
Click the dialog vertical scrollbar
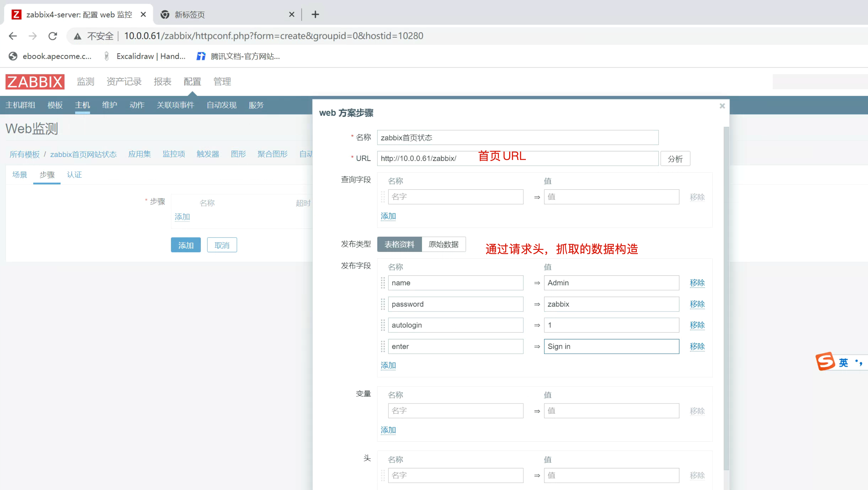click(726, 297)
